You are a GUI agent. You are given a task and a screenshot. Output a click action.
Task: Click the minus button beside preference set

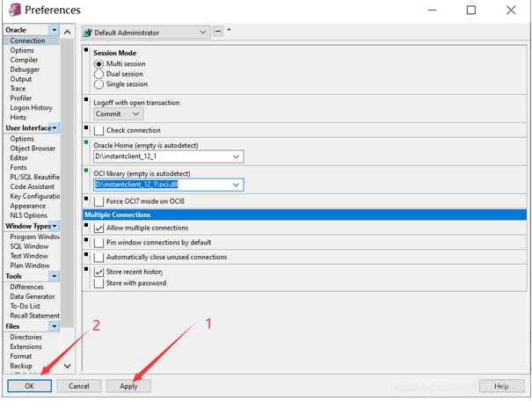click(x=218, y=32)
